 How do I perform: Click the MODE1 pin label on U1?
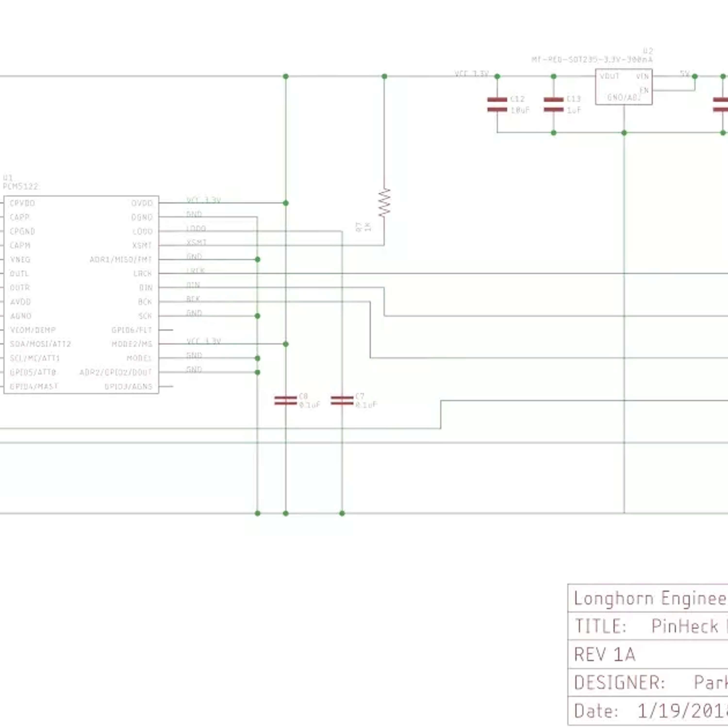tap(140, 358)
